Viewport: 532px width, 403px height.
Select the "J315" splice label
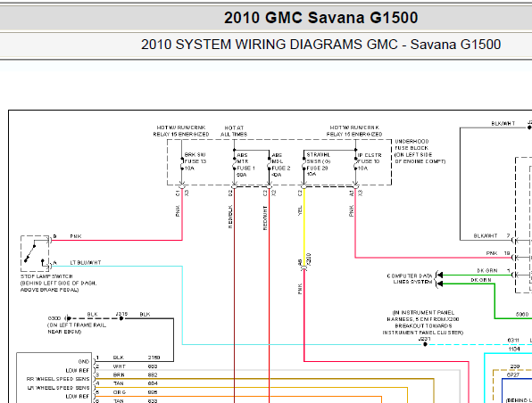pos(121,314)
